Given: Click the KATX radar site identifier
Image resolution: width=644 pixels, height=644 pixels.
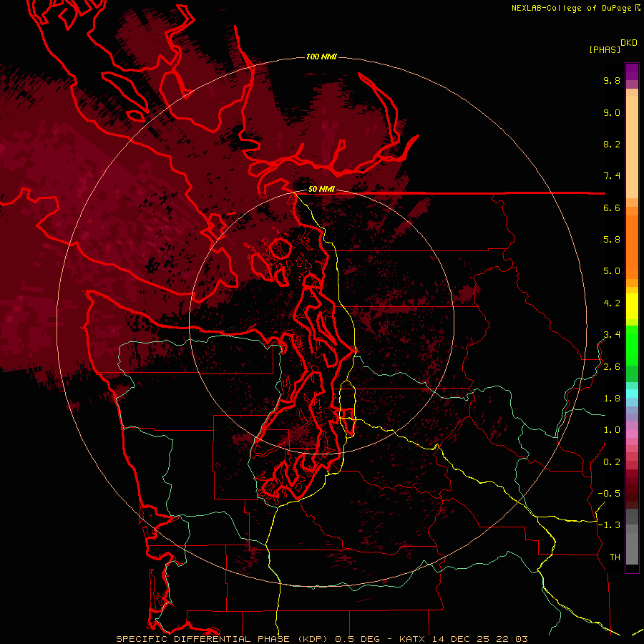Looking at the screenshot, I should point(413,639).
